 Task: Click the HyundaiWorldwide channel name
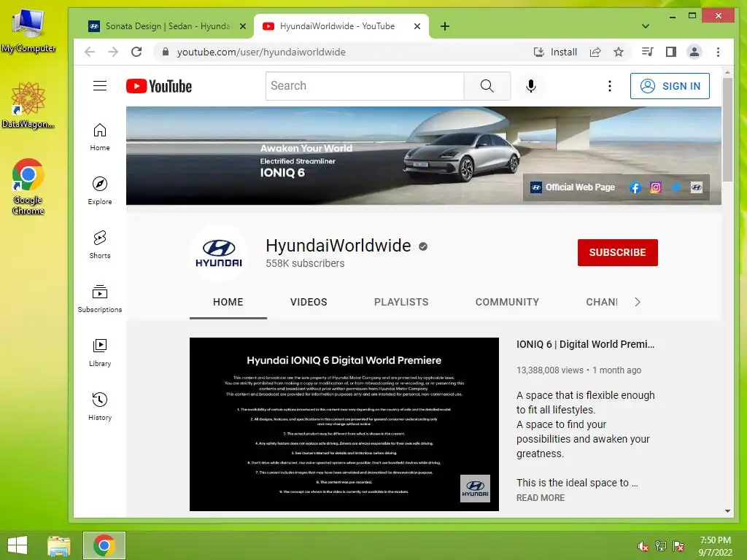pos(338,246)
